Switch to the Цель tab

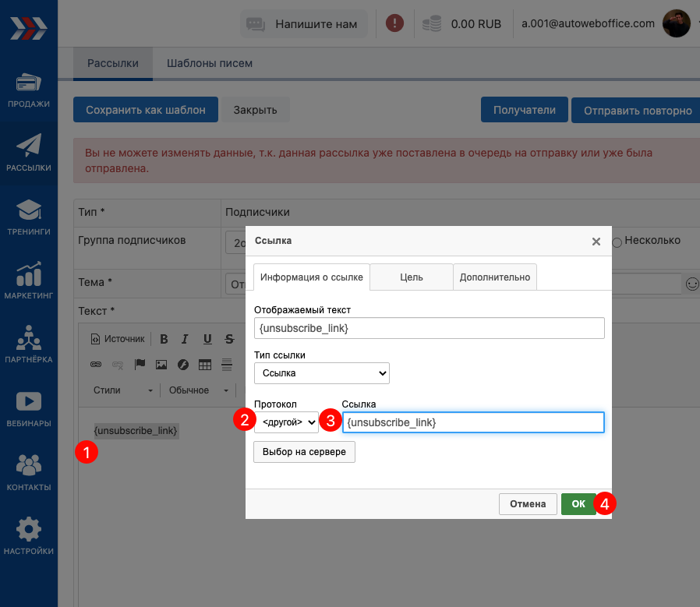coord(411,277)
